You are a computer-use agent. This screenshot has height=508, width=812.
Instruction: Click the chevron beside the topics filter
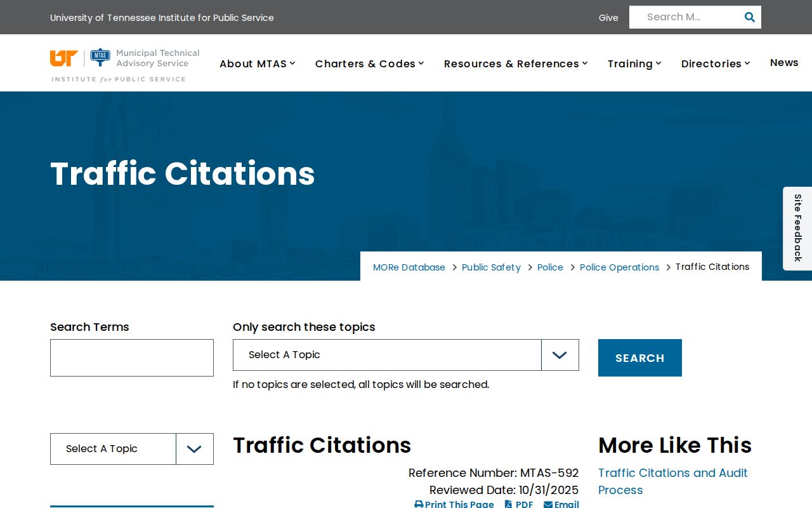click(560, 355)
